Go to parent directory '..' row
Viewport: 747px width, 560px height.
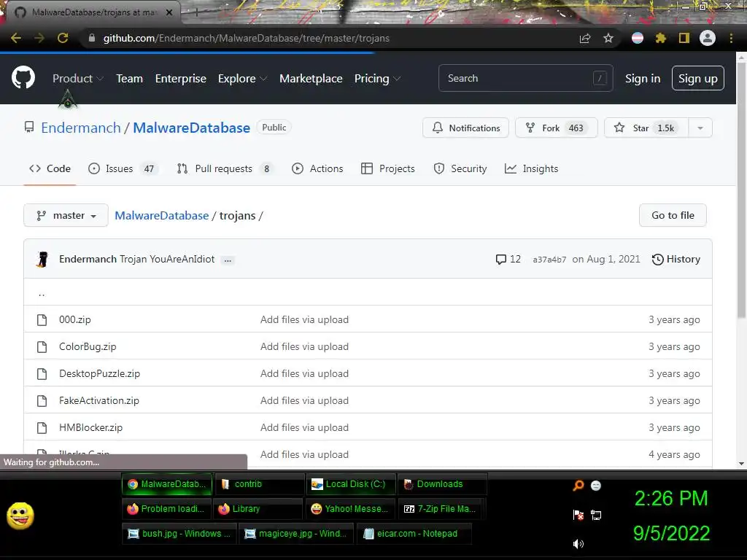[368, 292]
